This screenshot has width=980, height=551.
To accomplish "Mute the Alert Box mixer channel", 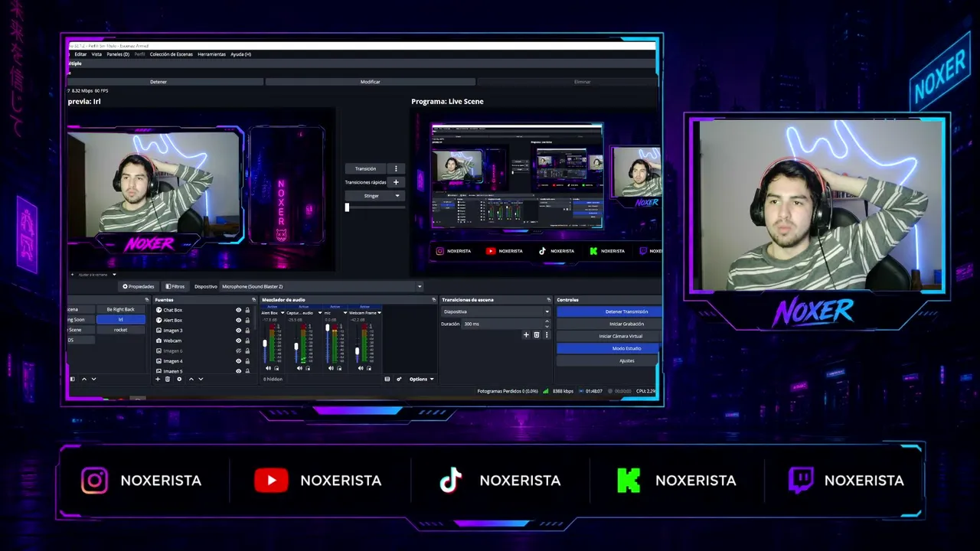I will tap(268, 368).
